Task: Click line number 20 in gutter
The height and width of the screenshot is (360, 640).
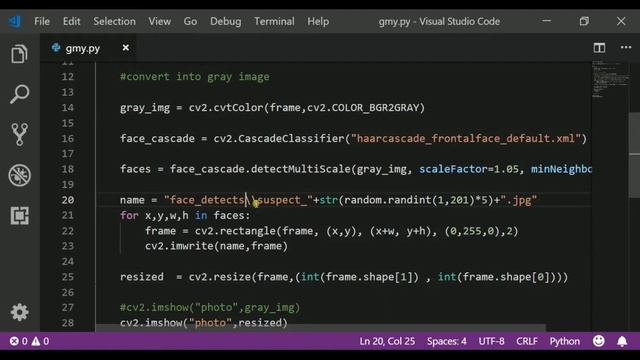Action: (68, 200)
